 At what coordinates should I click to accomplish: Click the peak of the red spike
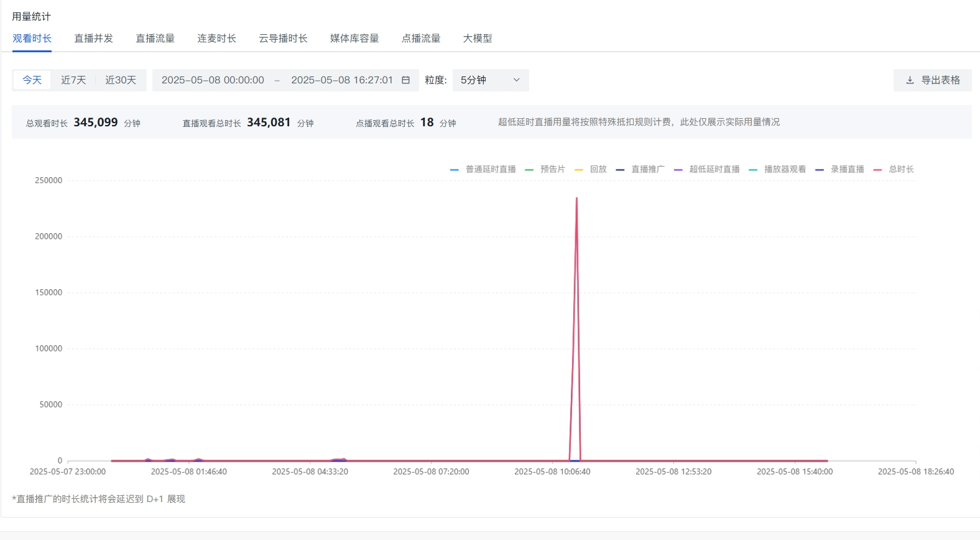point(576,198)
